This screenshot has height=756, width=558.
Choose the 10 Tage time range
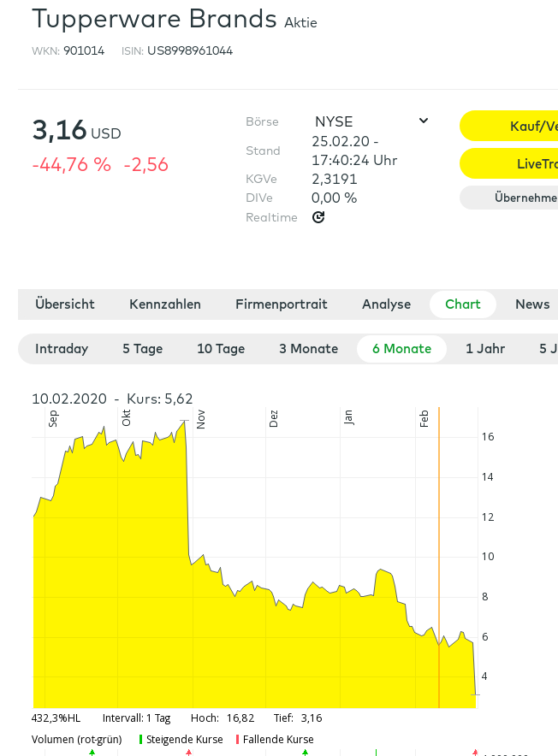221,349
